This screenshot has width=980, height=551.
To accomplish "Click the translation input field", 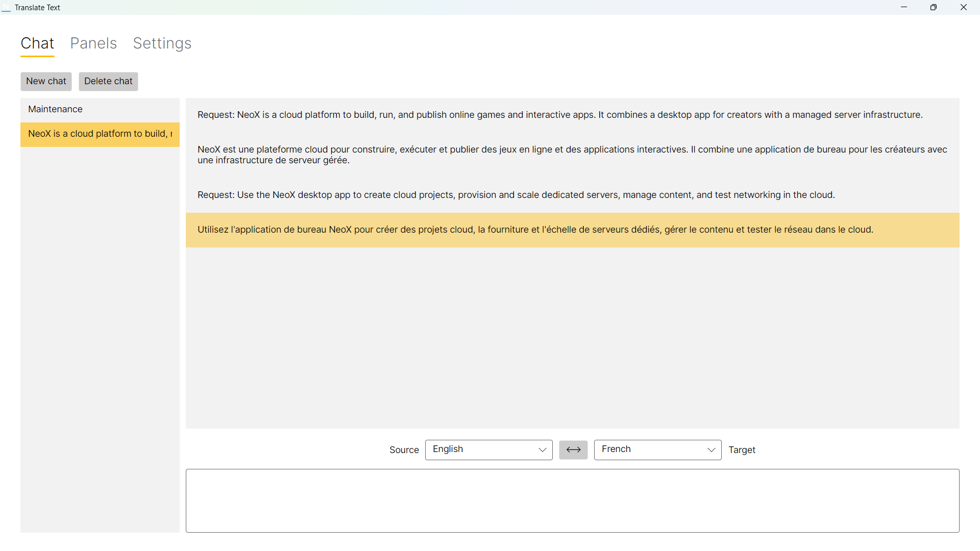I will pos(572,500).
